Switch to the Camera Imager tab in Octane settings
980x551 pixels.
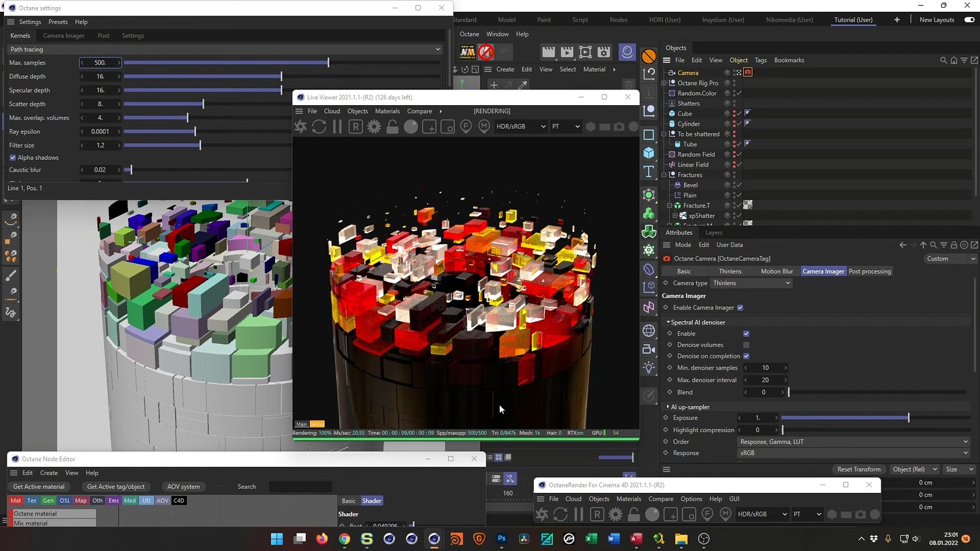click(63, 36)
